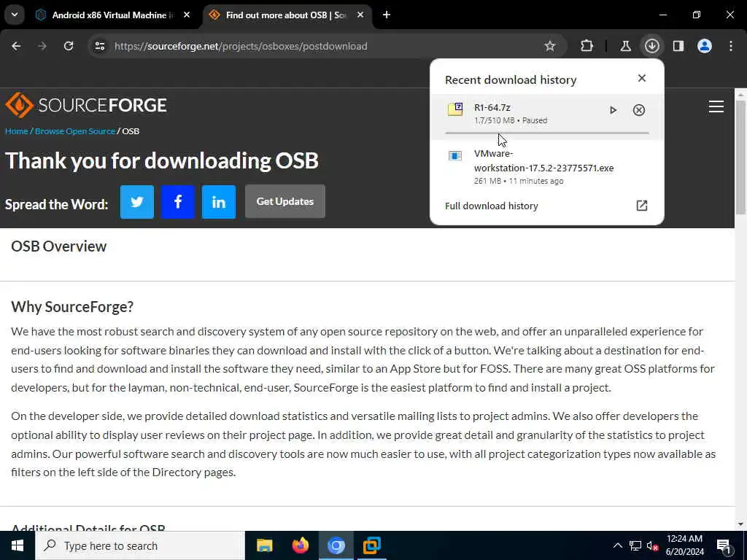Share on Twitter button

click(x=137, y=202)
